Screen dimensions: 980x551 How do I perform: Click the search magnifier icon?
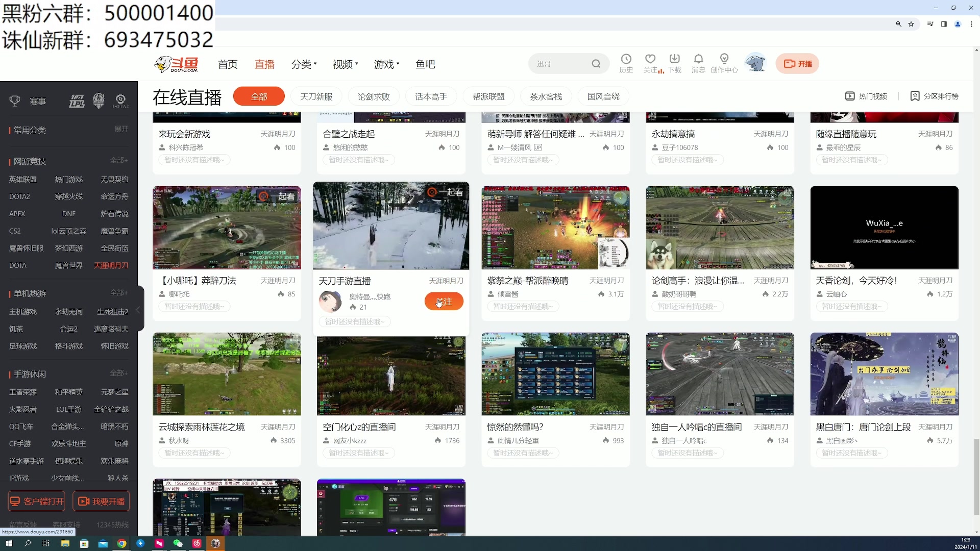596,63
